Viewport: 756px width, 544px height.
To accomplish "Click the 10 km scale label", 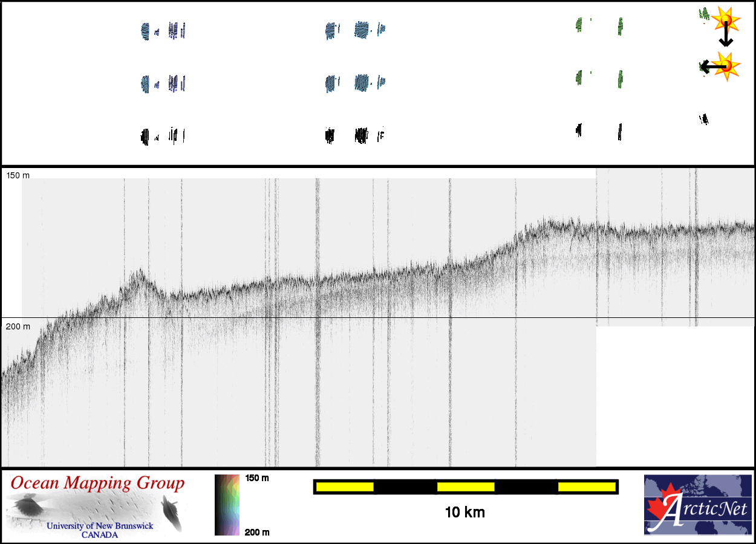I will pos(464,513).
